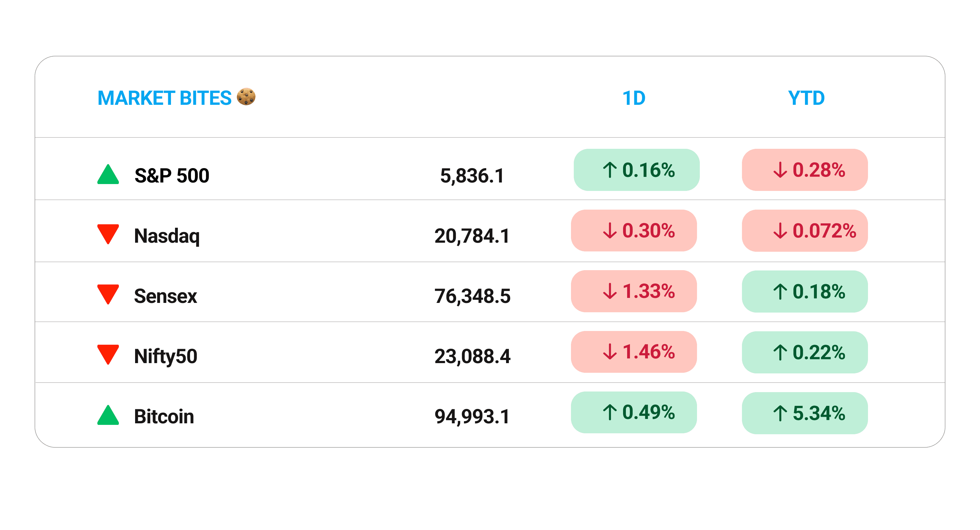Screen dimensions: 980x530
Task: Click the Bitcoin 5.34% YTD badge
Action: pos(804,413)
